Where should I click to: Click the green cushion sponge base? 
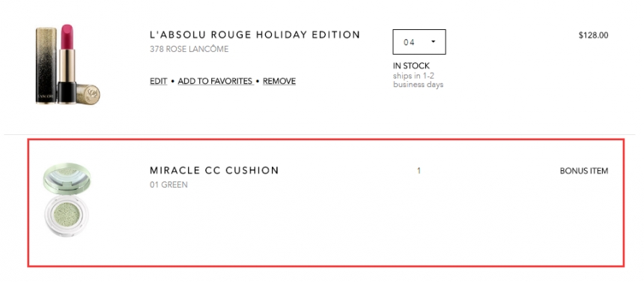66,216
